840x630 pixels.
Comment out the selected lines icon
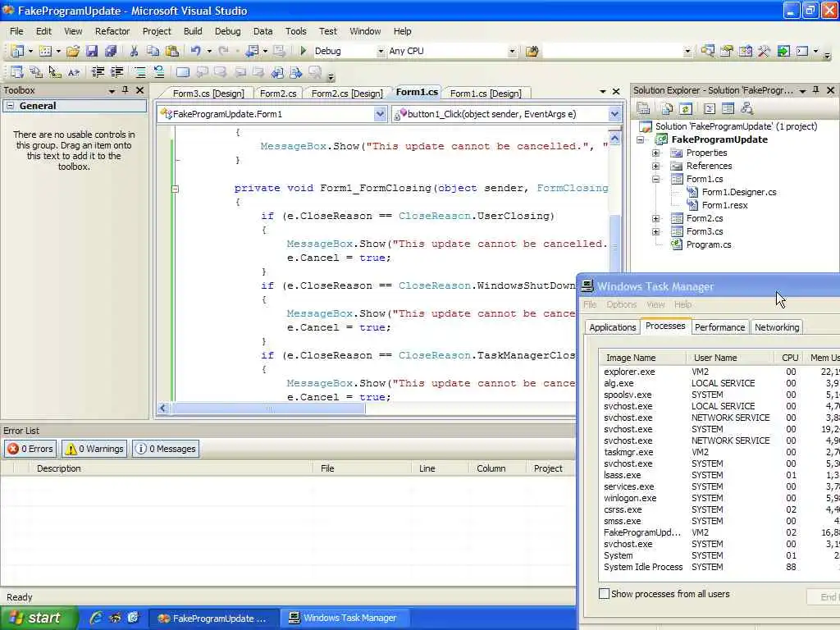click(139, 72)
